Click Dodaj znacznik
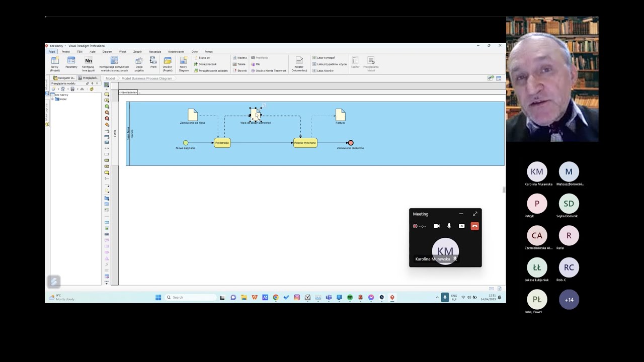Viewport: 644px width, 362px height. 205,64
